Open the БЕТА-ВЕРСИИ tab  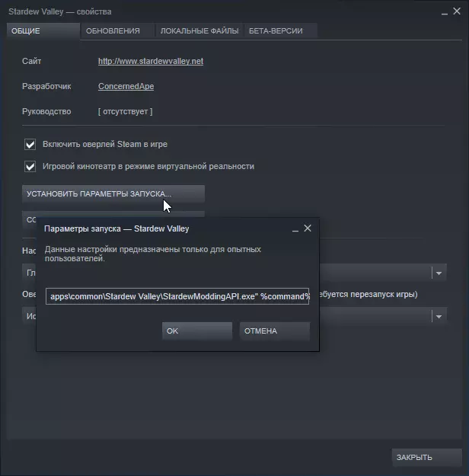coord(281,31)
